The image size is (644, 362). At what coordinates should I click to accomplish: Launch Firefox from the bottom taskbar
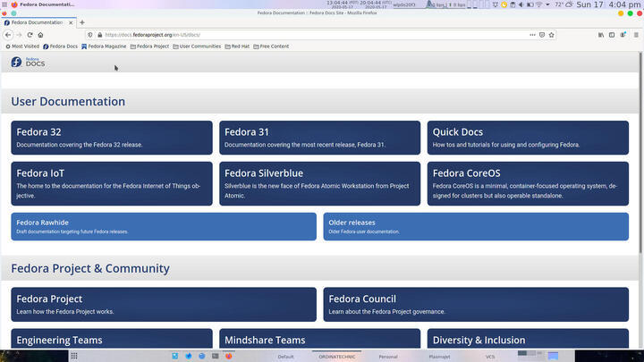pyautogui.click(x=228, y=356)
